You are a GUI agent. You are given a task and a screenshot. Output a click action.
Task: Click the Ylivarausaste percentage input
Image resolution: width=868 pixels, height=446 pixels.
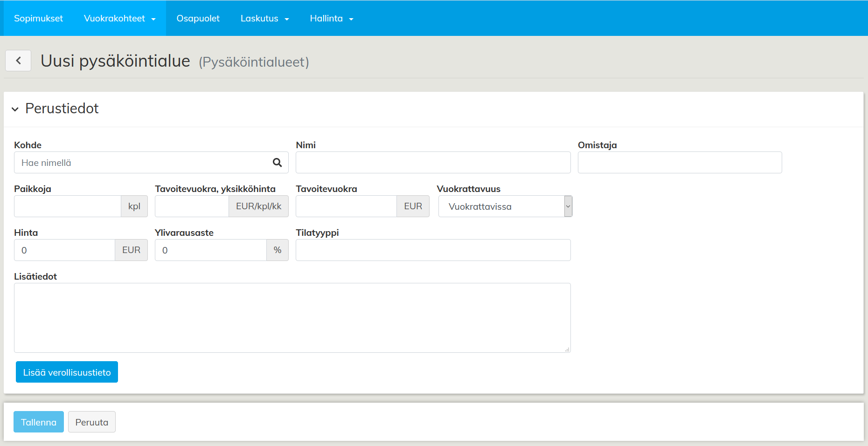point(210,250)
